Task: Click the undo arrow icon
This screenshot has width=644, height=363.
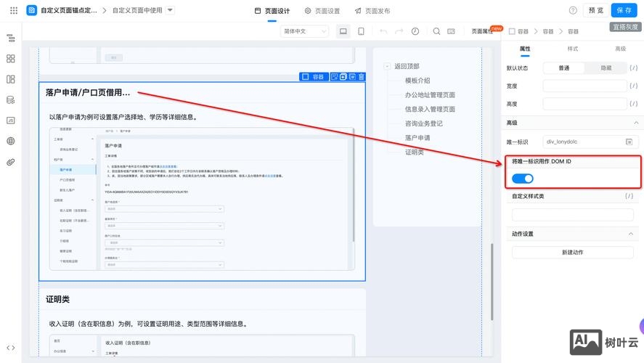Action: click(383, 31)
